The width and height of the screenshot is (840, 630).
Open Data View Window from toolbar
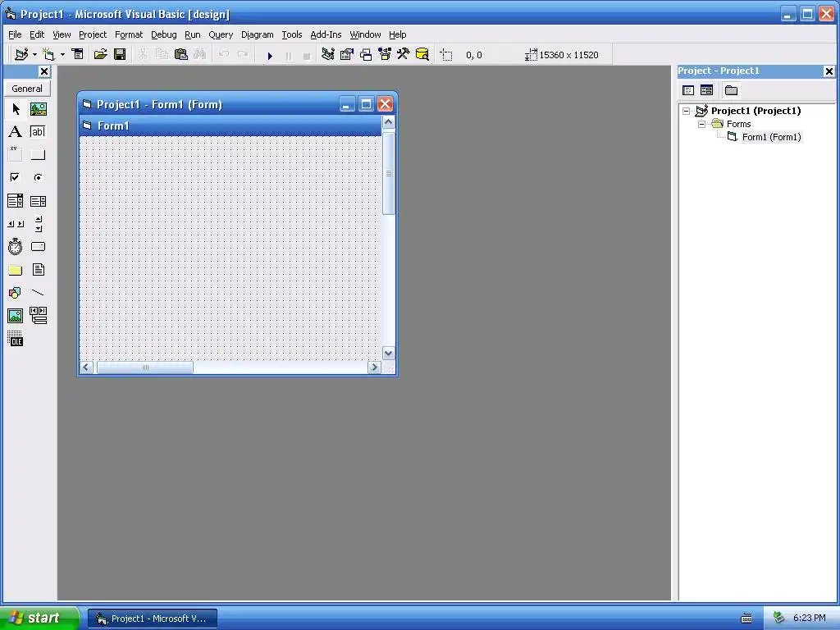coord(422,55)
